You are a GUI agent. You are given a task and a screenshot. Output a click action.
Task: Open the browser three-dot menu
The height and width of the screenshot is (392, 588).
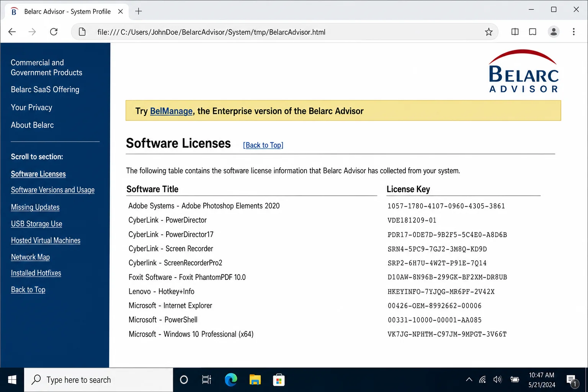coord(573,32)
